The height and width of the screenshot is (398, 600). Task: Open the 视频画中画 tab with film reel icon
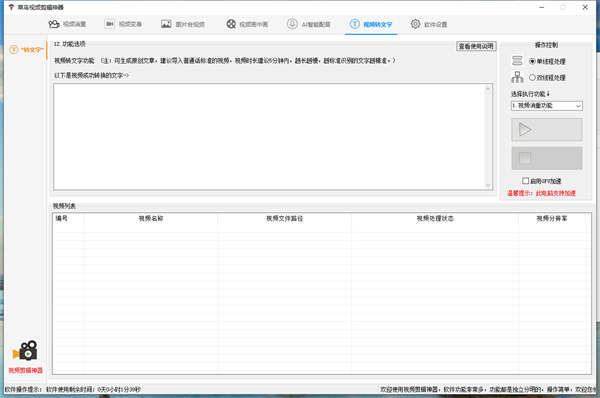247,24
